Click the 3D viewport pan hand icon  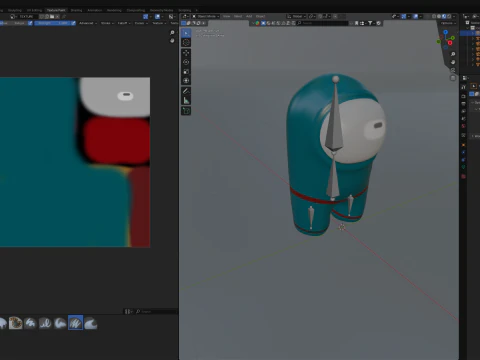[x=453, y=62]
